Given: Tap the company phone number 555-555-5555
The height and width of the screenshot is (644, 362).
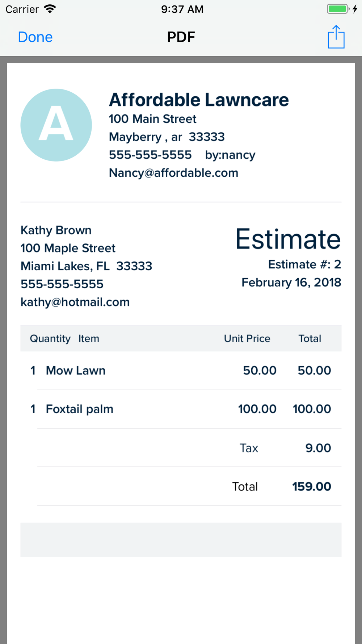Looking at the screenshot, I should tap(150, 155).
